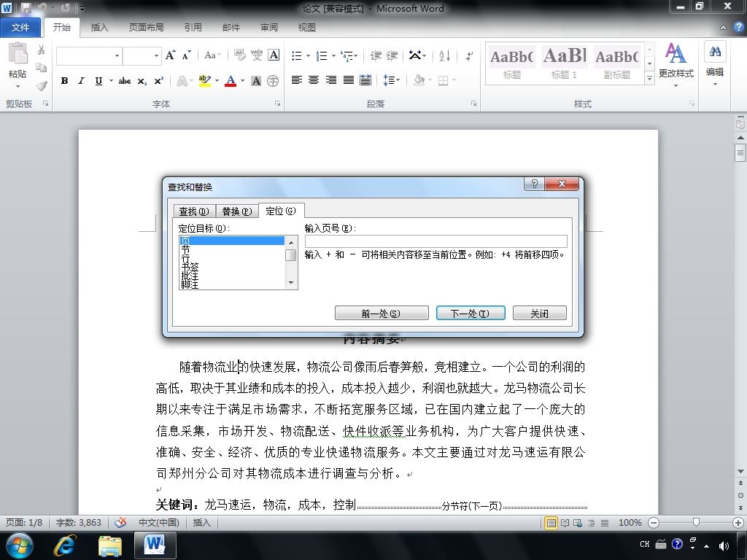Screen dimensions: 747x560
Task: Click the bullet list icon
Action: (x=297, y=55)
